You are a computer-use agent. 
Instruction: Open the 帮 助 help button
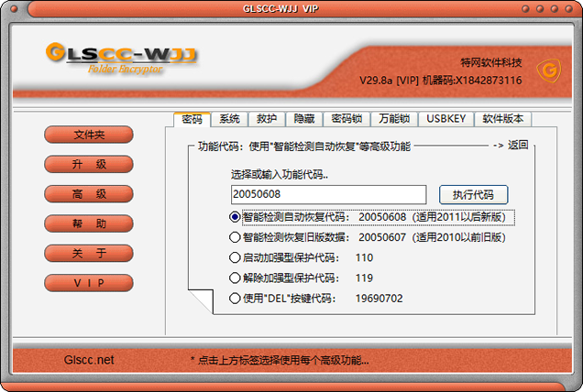pyautogui.click(x=89, y=223)
